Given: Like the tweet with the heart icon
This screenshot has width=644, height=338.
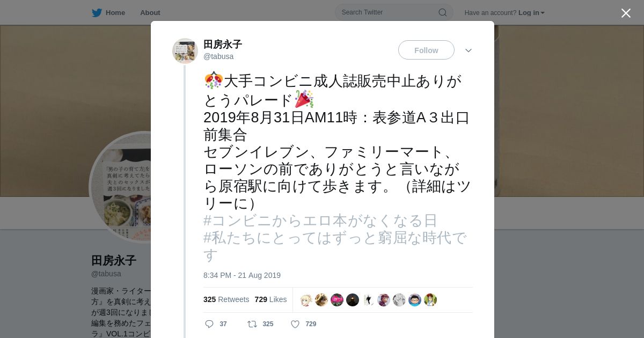Looking at the screenshot, I should pos(295,324).
